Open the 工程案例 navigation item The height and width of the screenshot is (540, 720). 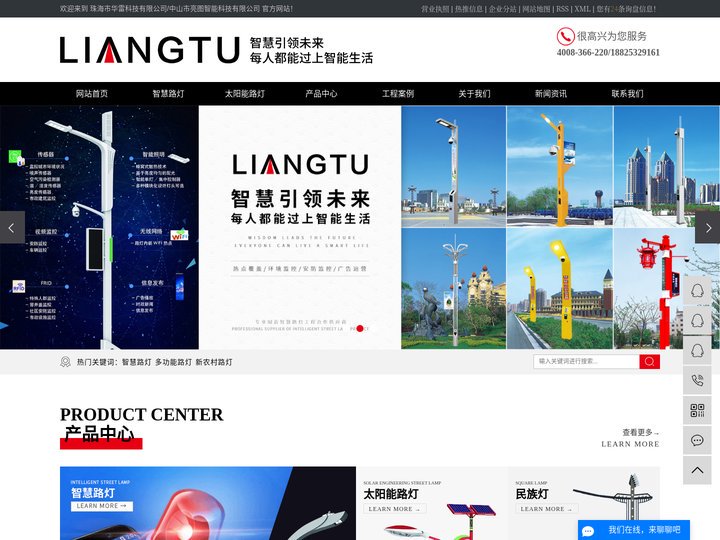(x=398, y=94)
